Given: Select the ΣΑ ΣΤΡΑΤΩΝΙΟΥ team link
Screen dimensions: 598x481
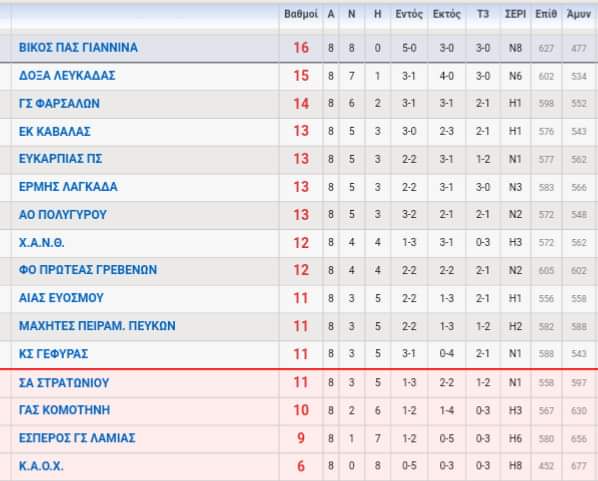Looking at the screenshot, I should click(x=64, y=383).
